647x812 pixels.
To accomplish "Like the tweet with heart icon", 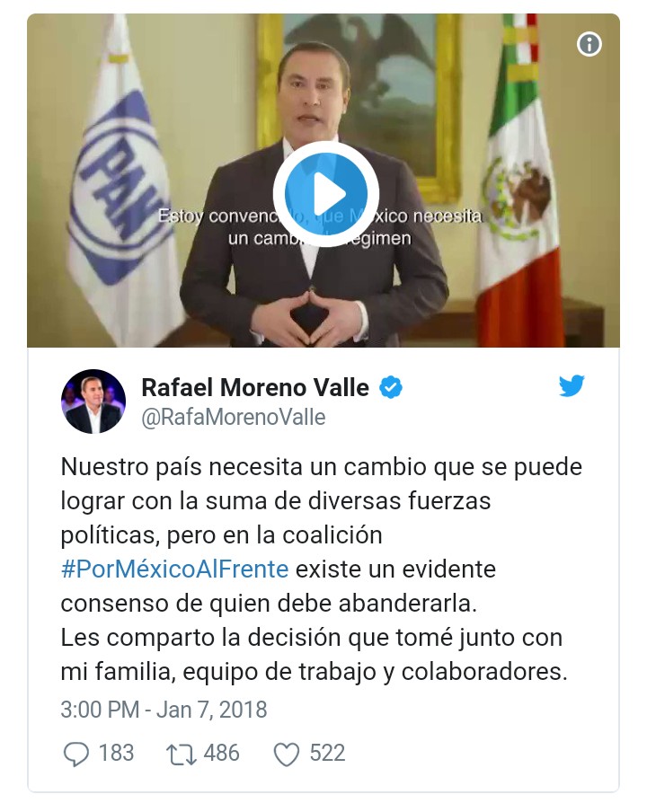I will coord(287,755).
